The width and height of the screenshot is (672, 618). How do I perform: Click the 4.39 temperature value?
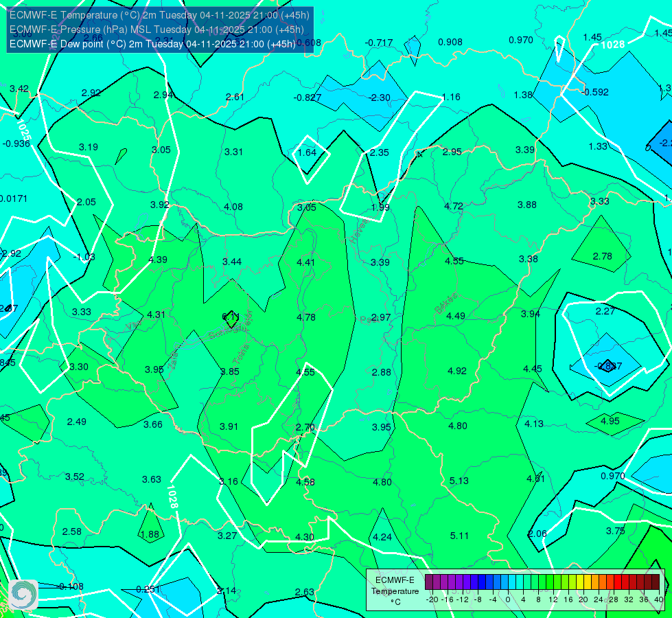click(158, 260)
